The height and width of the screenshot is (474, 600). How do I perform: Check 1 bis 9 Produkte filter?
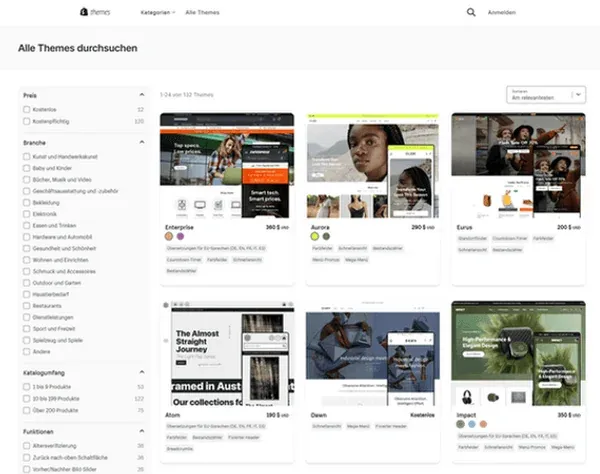pyautogui.click(x=26, y=387)
